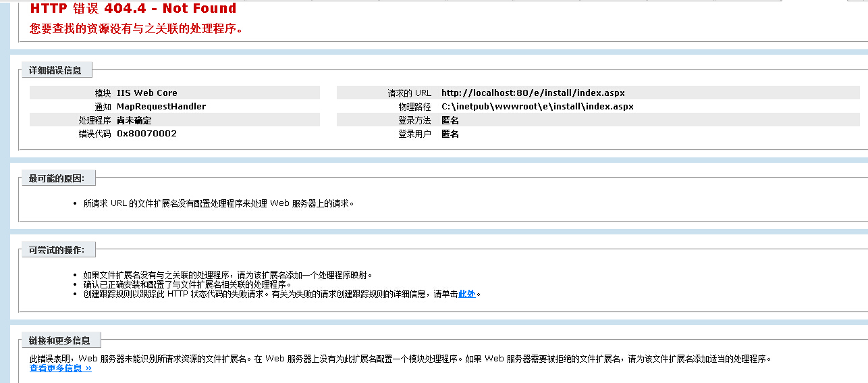Click the 'IIS Web Core' module value
868x383 pixels.
[x=147, y=93]
